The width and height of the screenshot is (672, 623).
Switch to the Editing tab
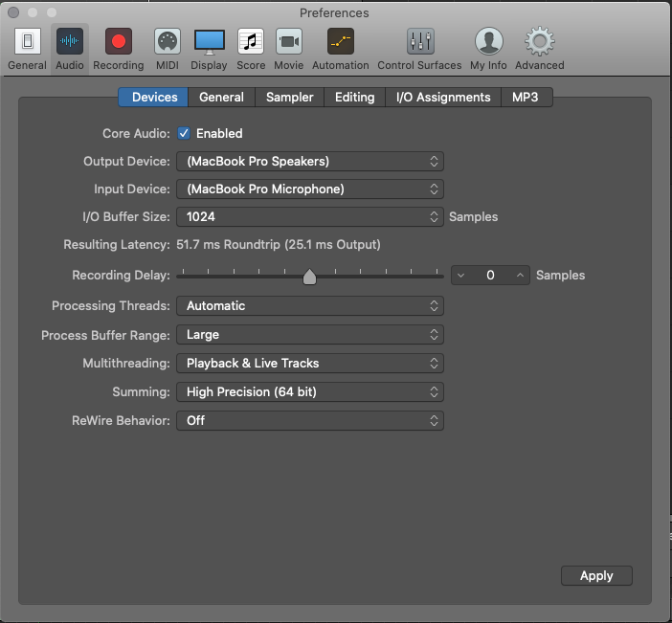[355, 98]
